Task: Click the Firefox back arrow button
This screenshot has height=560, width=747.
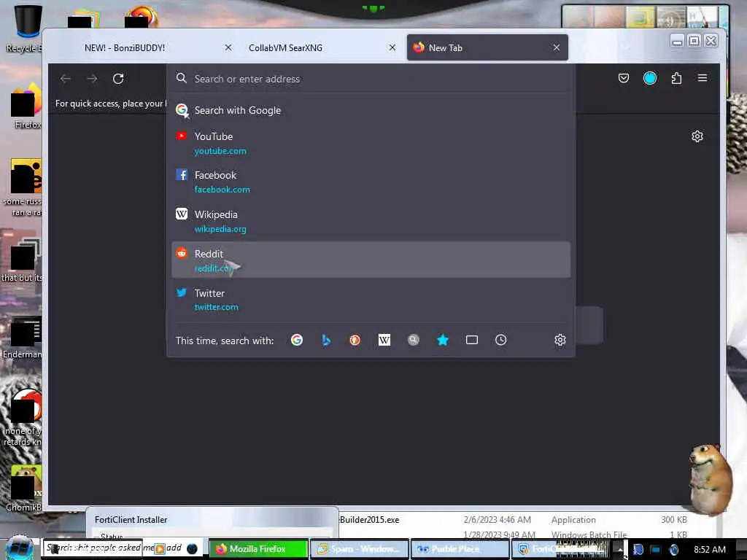Action: pos(66,79)
